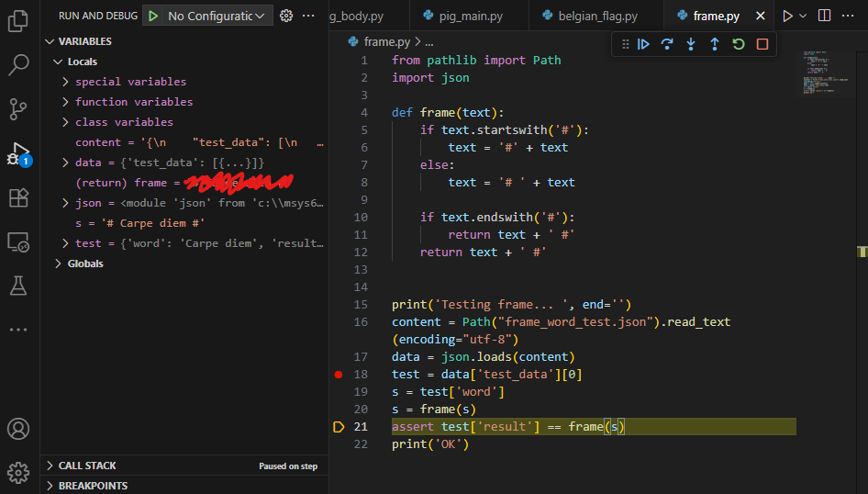Click frame.py in the breadcrumb

387,41
